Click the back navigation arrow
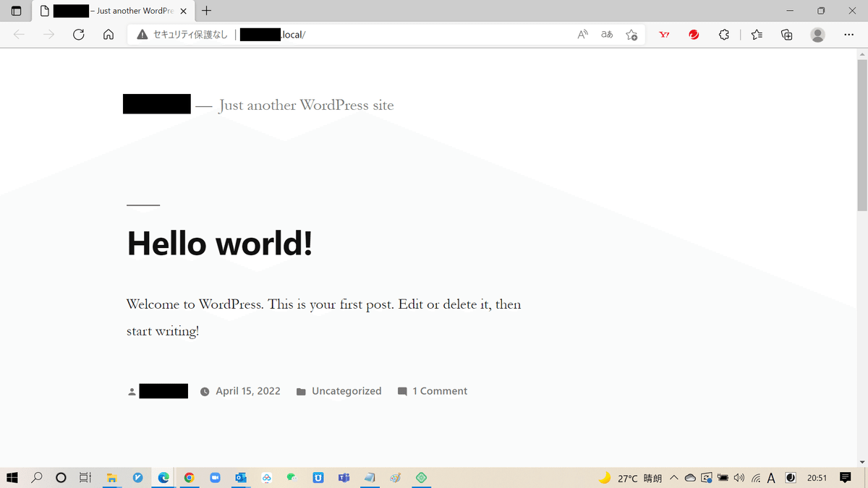This screenshot has width=868, height=488. click(20, 34)
